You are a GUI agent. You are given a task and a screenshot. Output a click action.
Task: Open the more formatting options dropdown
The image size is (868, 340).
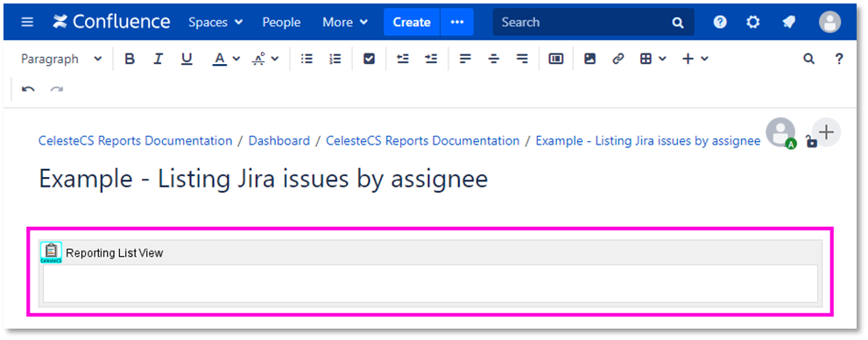tap(265, 59)
